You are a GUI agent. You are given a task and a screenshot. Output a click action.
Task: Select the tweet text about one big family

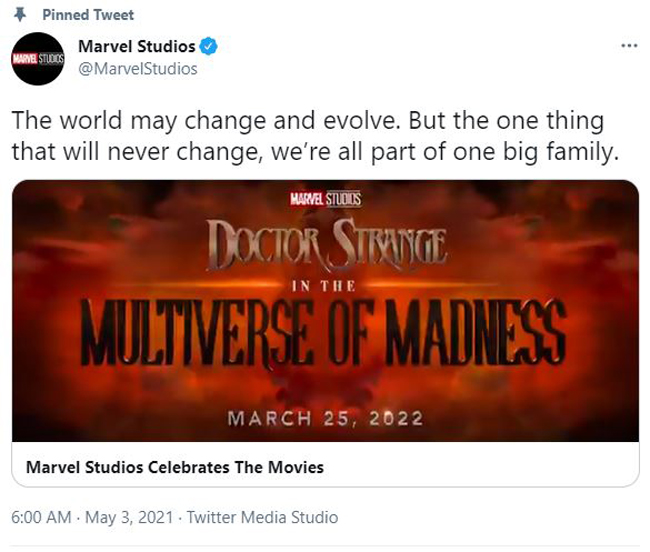(x=315, y=136)
